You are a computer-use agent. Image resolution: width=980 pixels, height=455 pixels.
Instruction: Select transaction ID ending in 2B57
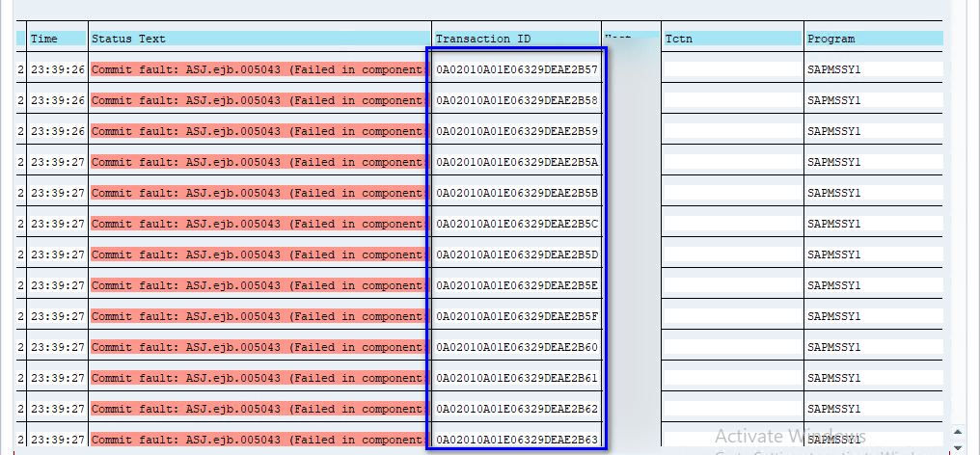tap(517, 69)
